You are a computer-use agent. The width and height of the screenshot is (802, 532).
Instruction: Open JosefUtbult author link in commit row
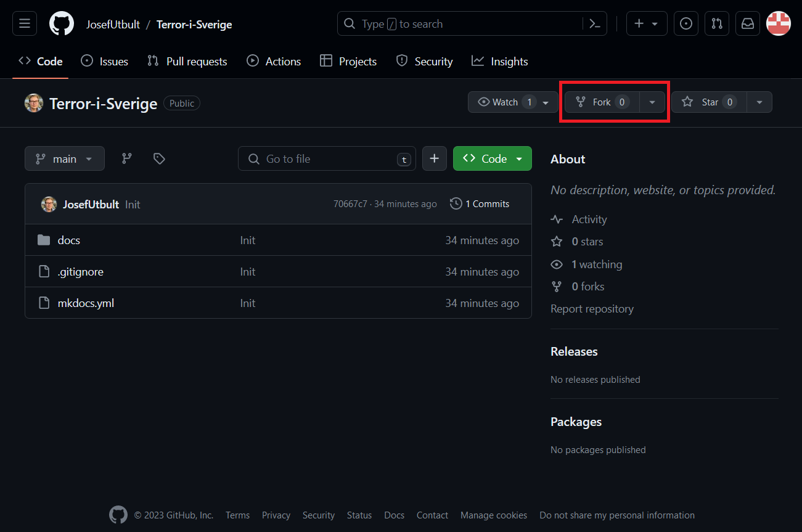(x=91, y=204)
